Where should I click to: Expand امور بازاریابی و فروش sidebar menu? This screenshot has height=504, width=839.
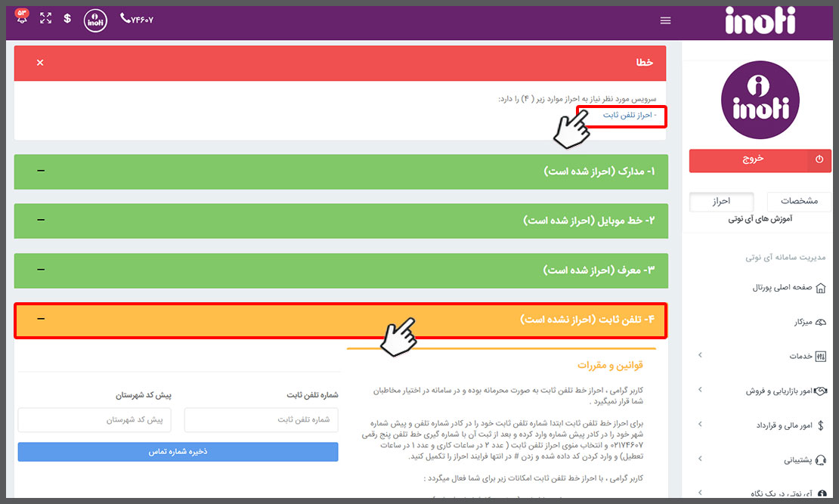tap(699, 390)
